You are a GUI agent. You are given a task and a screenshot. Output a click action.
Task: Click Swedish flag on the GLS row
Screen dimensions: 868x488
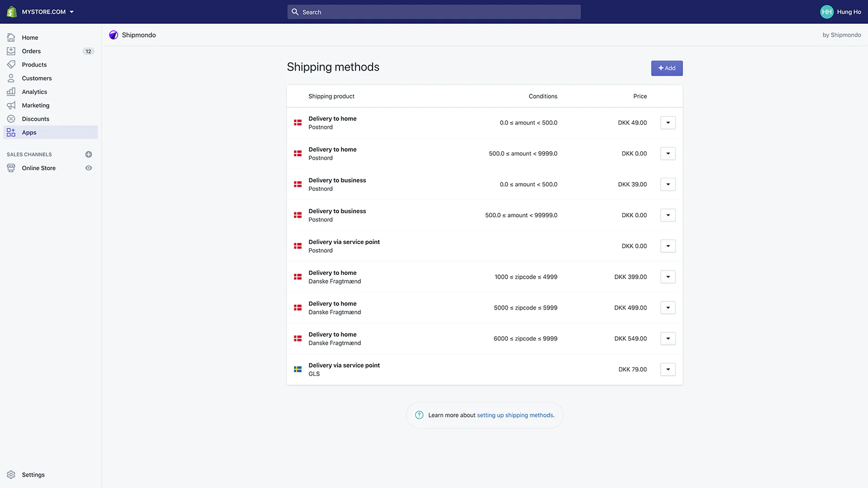[298, 370]
